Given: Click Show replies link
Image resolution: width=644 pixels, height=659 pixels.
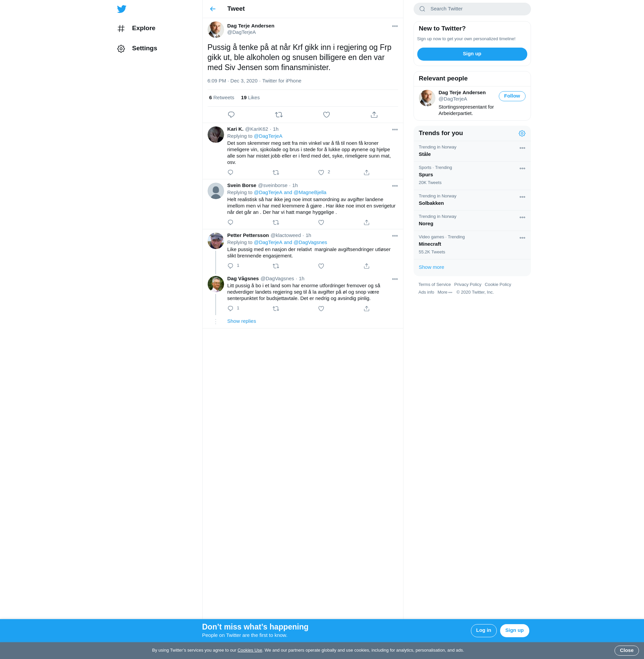Looking at the screenshot, I should [x=241, y=321].
